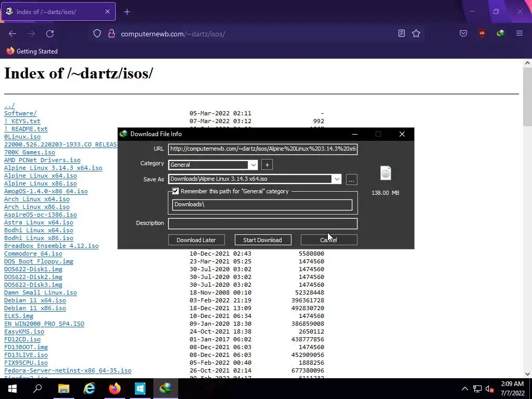The image size is (532, 399).
Task: Click the EasyKMS.iso link
Action: tap(24, 332)
